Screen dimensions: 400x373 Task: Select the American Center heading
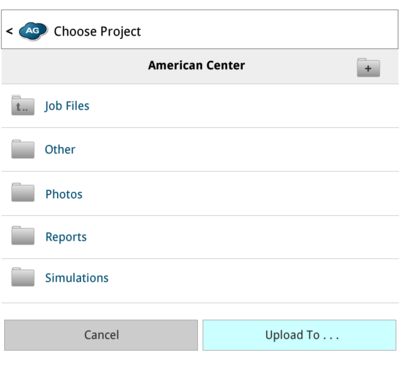[196, 65]
